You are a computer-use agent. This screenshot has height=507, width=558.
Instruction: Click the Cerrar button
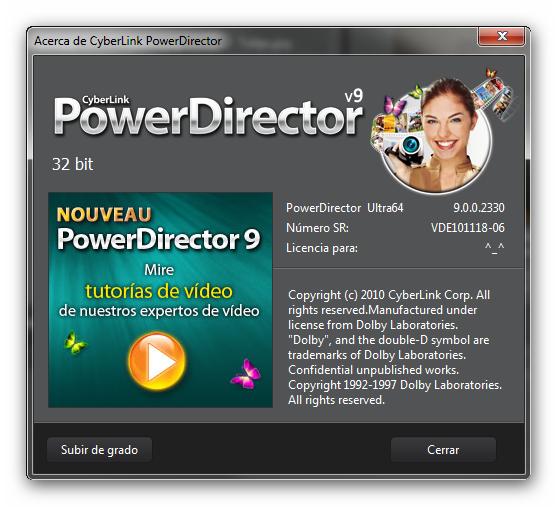[443, 450]
